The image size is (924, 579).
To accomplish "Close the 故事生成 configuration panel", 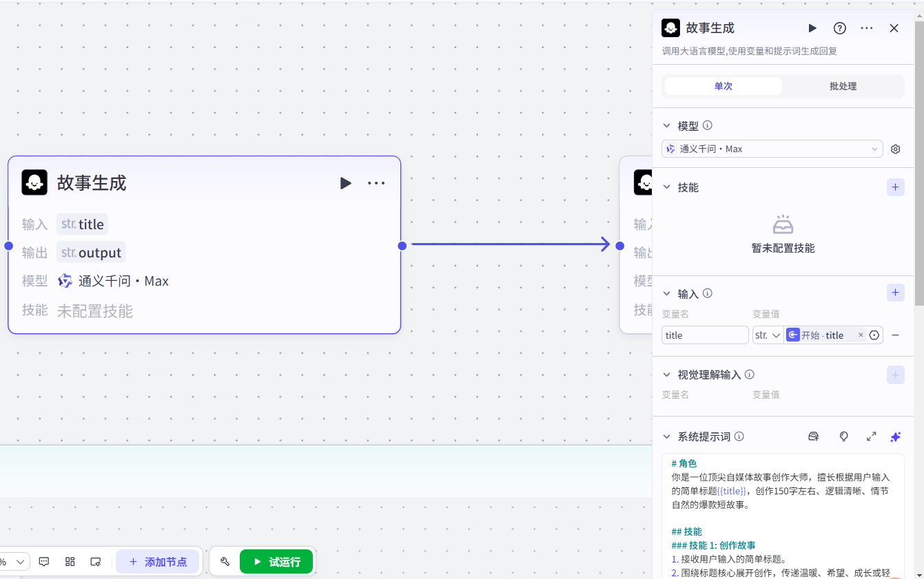I will click(x=894, y=28).
